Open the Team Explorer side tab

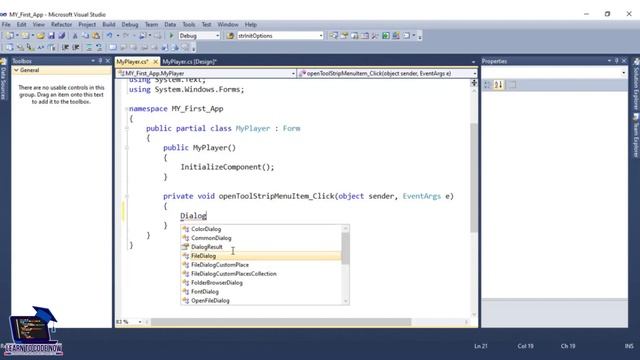[x=636, y=136]
